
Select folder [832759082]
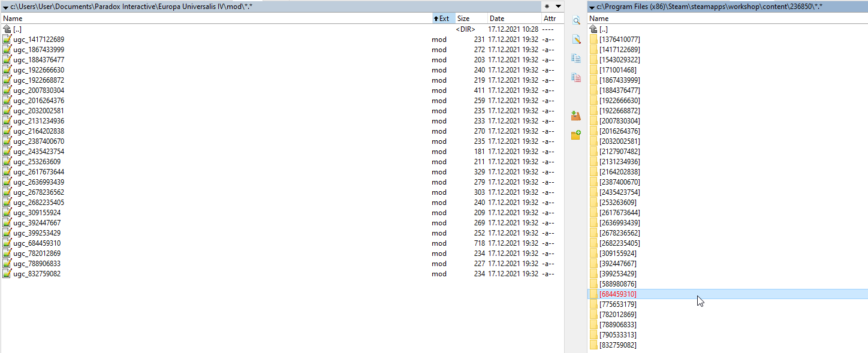click(728, 345)
